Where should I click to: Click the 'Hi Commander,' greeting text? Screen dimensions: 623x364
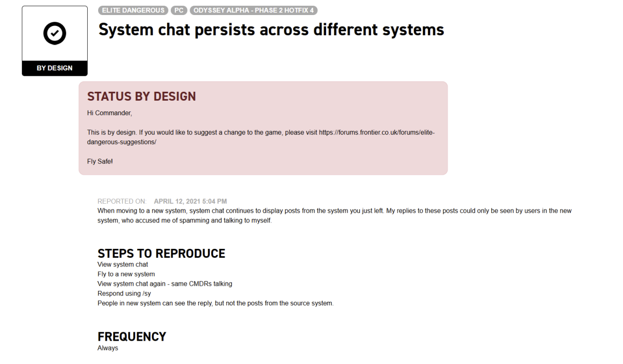pos(110,113)
